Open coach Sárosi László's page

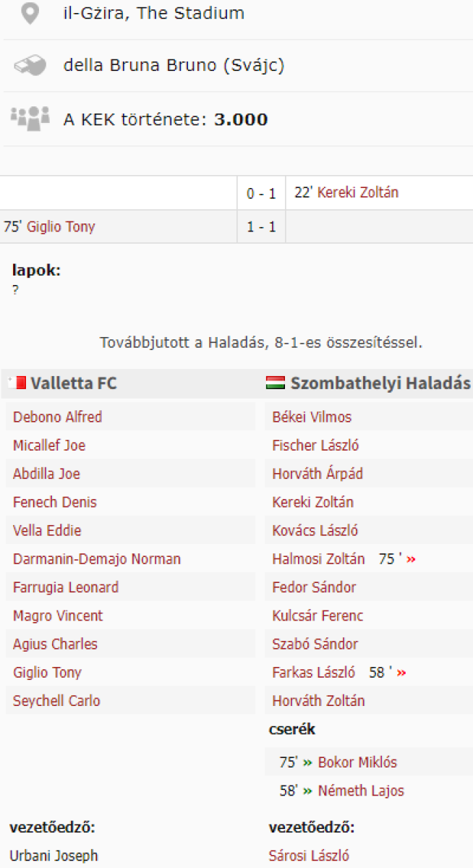coord(309,856)
